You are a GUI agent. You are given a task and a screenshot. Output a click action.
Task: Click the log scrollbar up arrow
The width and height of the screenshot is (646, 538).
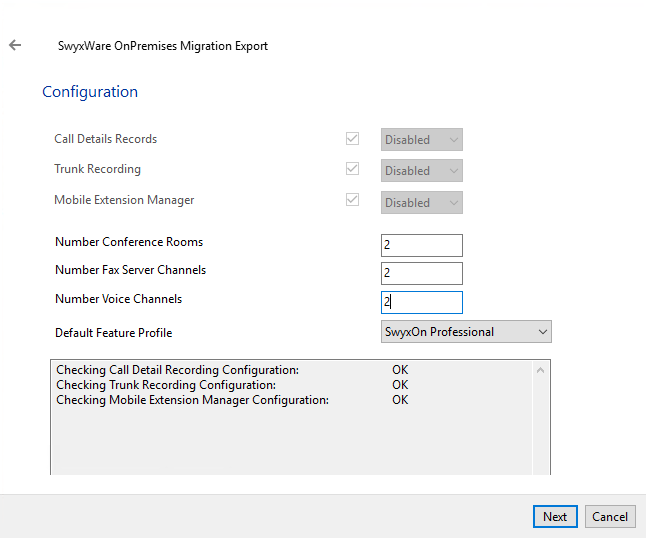541,370
